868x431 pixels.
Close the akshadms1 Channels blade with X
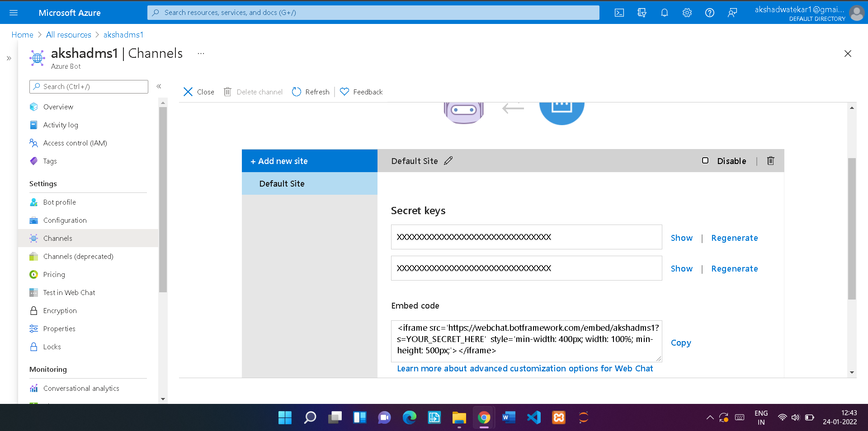point(848,54)
